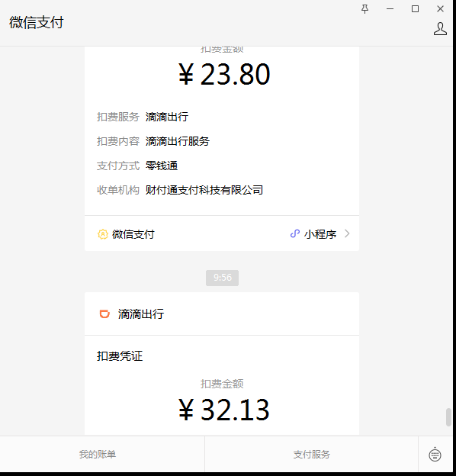
Task: Select the 零钱通 payment method text
Action: [162, 166]
